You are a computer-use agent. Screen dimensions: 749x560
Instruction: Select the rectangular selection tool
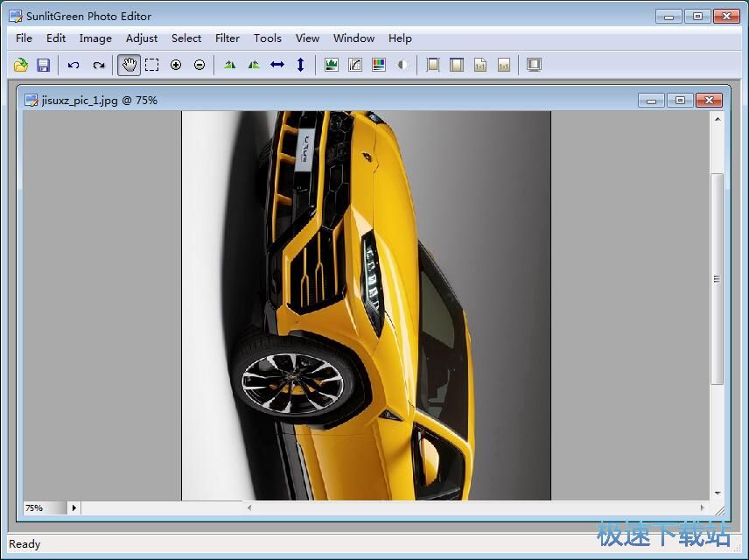(152, 65)
